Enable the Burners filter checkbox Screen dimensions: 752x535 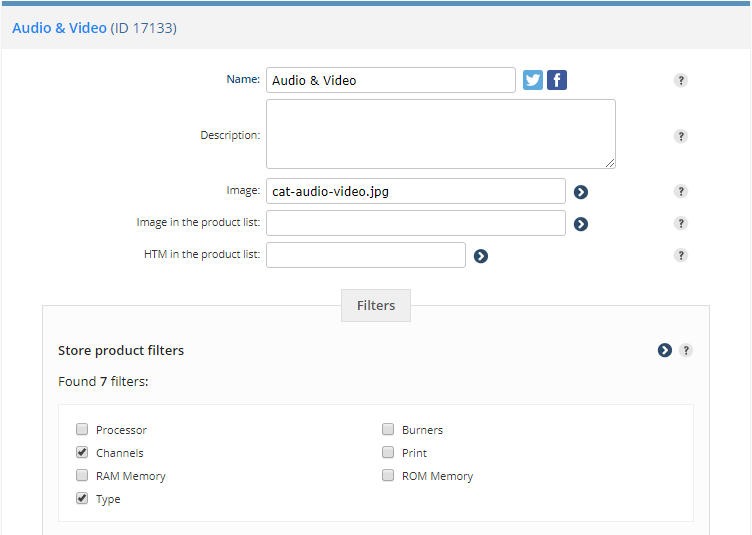click(x=388, y=429)
